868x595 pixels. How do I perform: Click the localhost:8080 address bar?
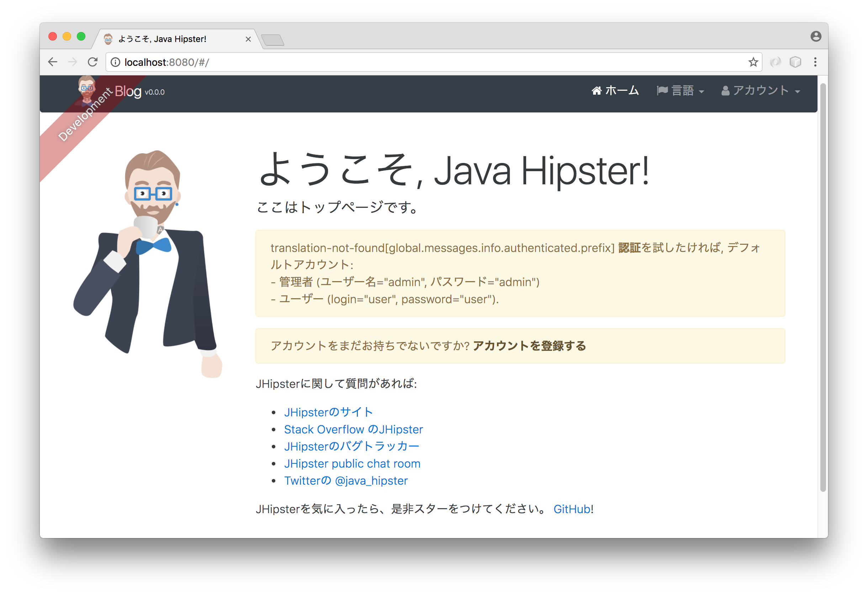click(433, 62)
